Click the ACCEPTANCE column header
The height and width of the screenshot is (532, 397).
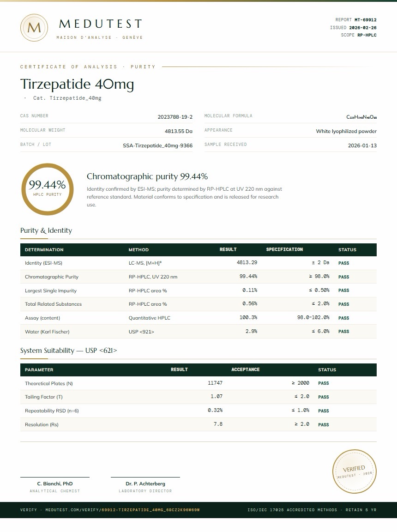(x=246, y=369)
